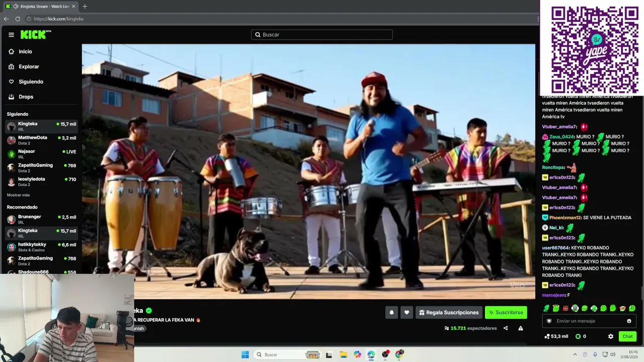Click username Roncitopa in chat

click(x=553, y=167)
